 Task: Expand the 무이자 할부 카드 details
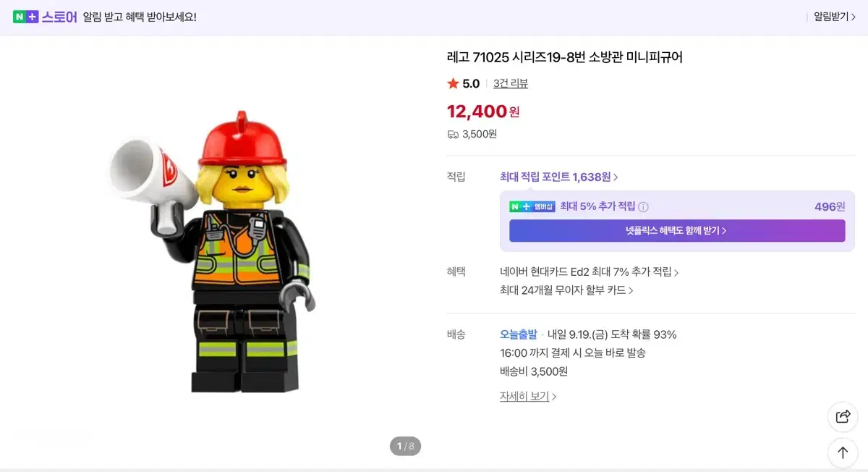point(568,289)
